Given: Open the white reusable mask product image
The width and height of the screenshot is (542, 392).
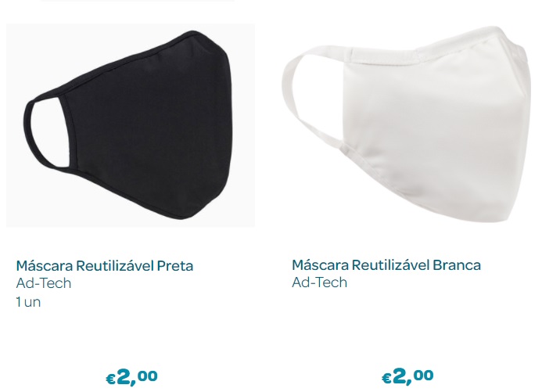Looking at the screenshot, I should coord(406,124).
